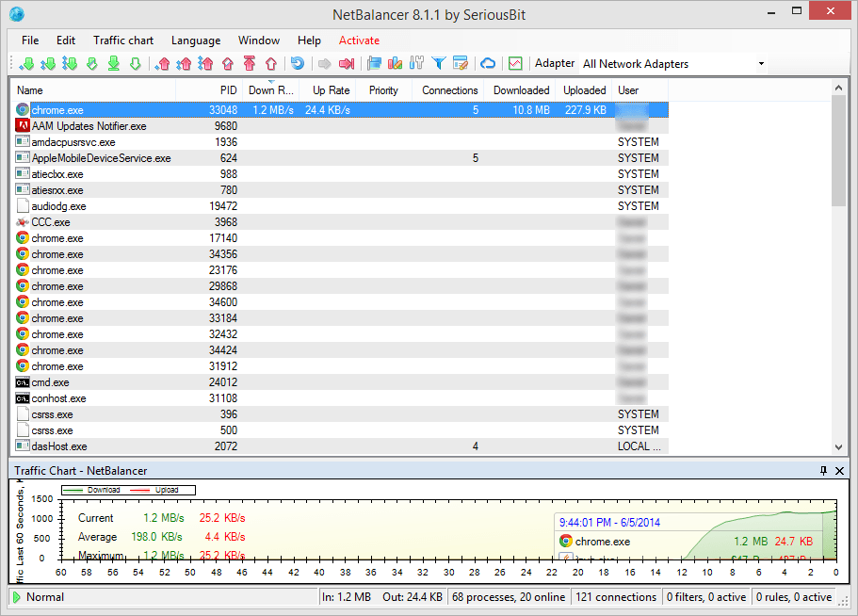Select the dasHost.exe process row
The width and height of the screenshot is (858, 616).
[342, 446]
